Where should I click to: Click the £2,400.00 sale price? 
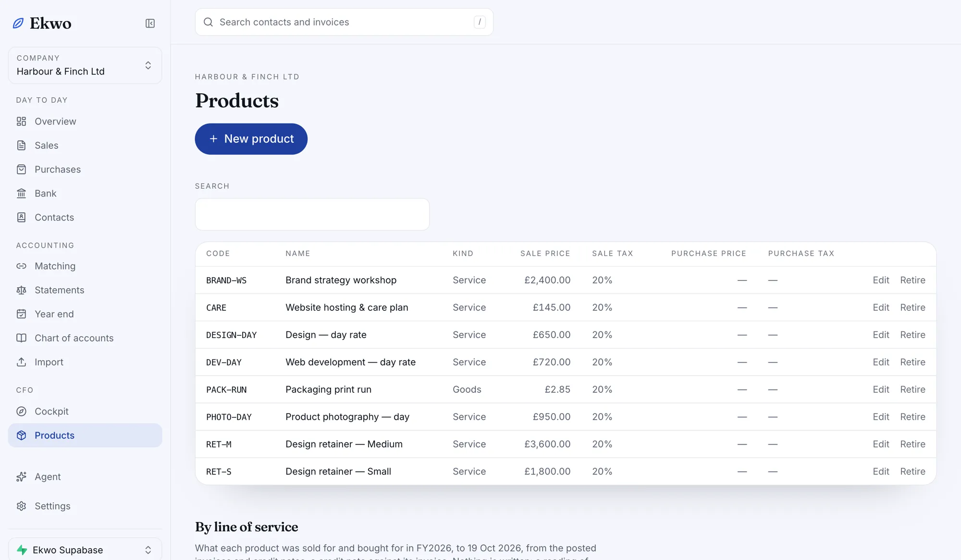(547, 280)
